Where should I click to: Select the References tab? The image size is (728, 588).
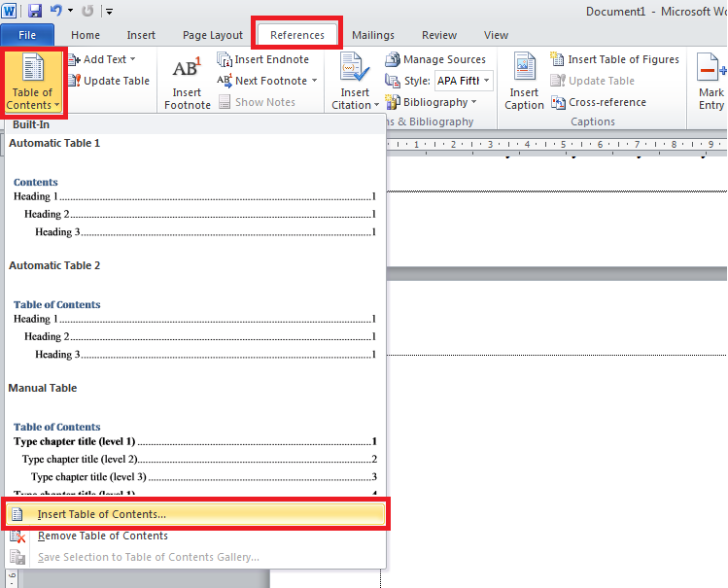click(297, 35)
